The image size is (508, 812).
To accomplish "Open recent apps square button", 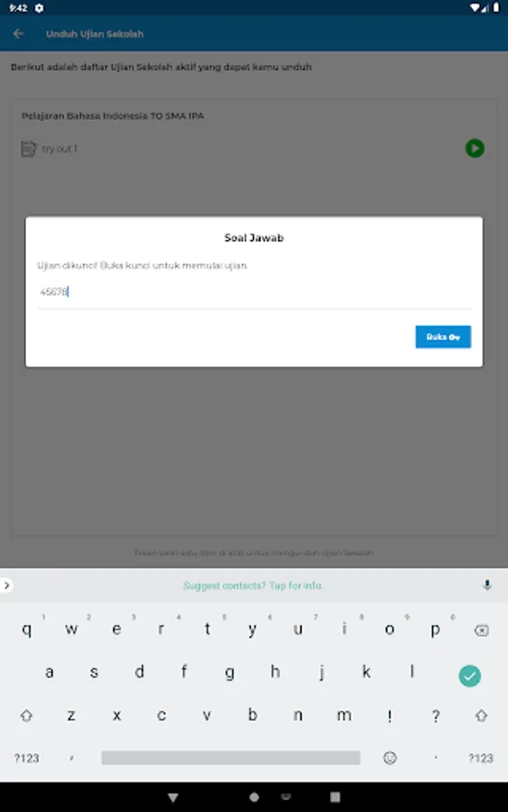I will (x=335, y=797).
